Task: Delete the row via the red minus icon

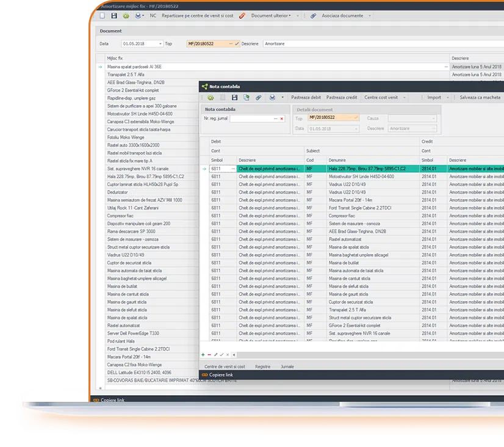Action: click(x=209, y=355)
